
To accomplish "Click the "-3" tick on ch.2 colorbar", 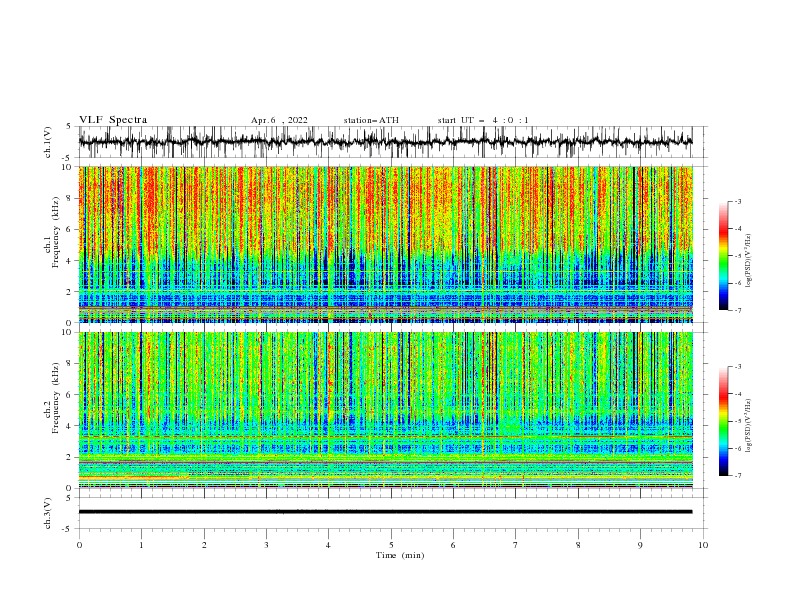I will point(738,367).
